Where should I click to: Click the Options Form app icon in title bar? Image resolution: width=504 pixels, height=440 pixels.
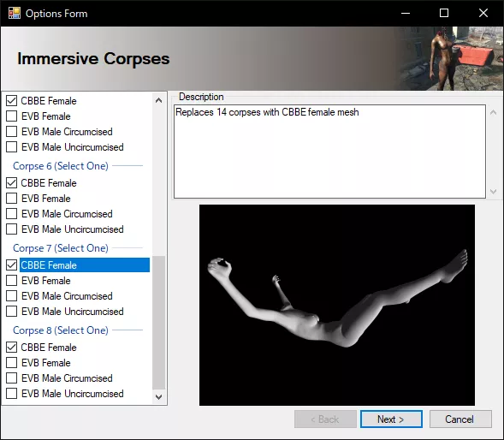[15, 13]
